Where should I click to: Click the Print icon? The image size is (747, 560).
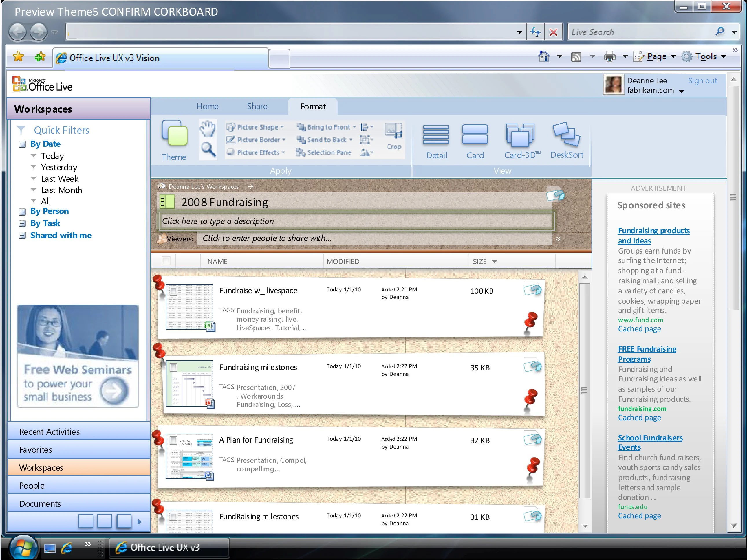(x=609, y=57)
